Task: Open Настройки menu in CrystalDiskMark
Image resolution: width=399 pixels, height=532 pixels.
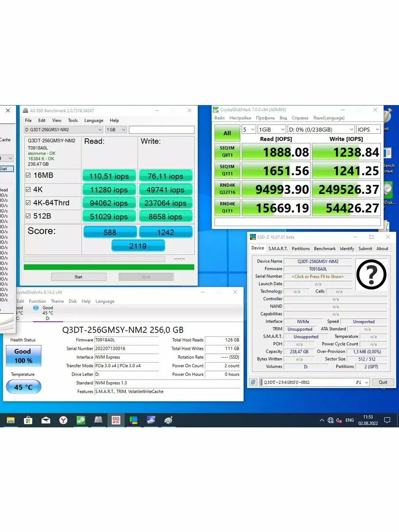Action: point(240,118)
